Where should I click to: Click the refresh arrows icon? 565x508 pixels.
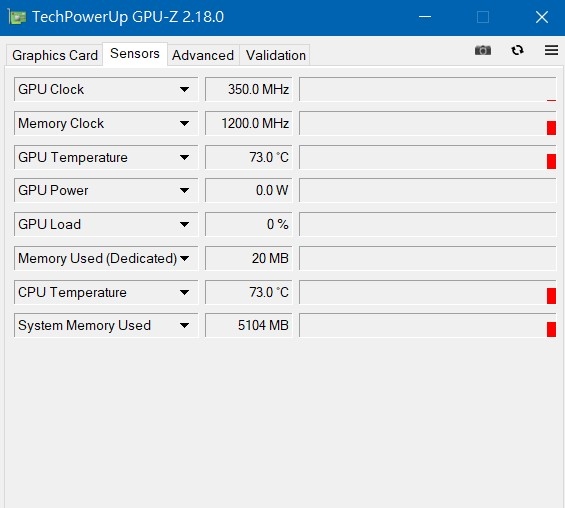517,50
